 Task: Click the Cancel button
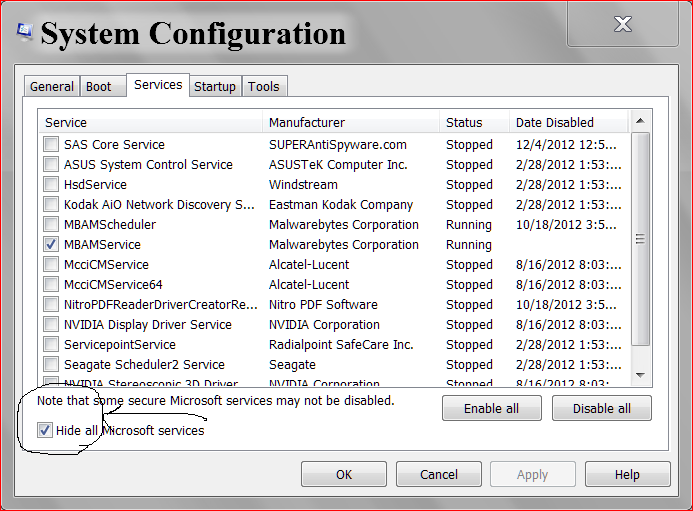(x=439, y=474)
